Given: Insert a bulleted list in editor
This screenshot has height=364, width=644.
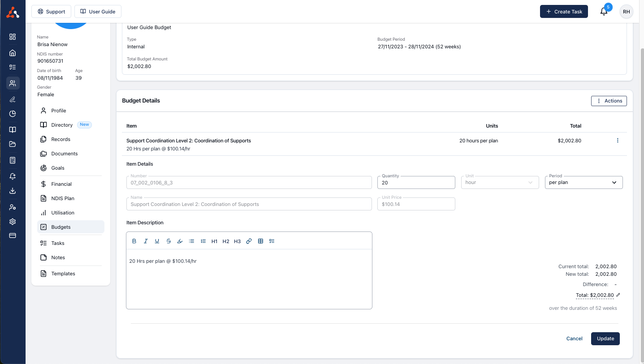Looking at the screenshot, I should [191, 241].
